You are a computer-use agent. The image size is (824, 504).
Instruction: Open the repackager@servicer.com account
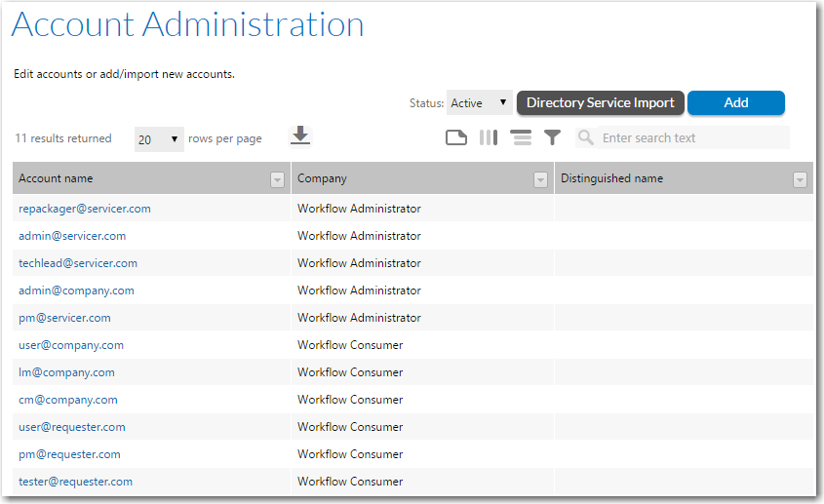click(85, 209)
